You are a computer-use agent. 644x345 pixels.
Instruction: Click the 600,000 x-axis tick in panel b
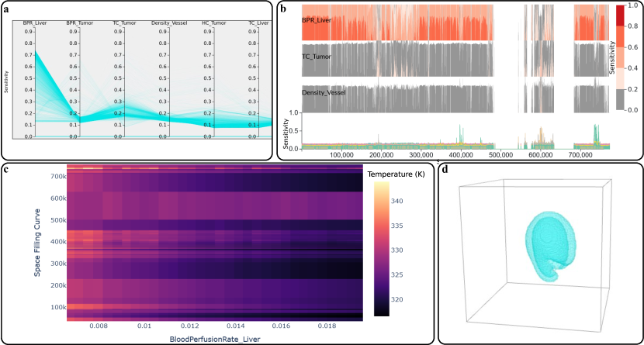(541, 155)
